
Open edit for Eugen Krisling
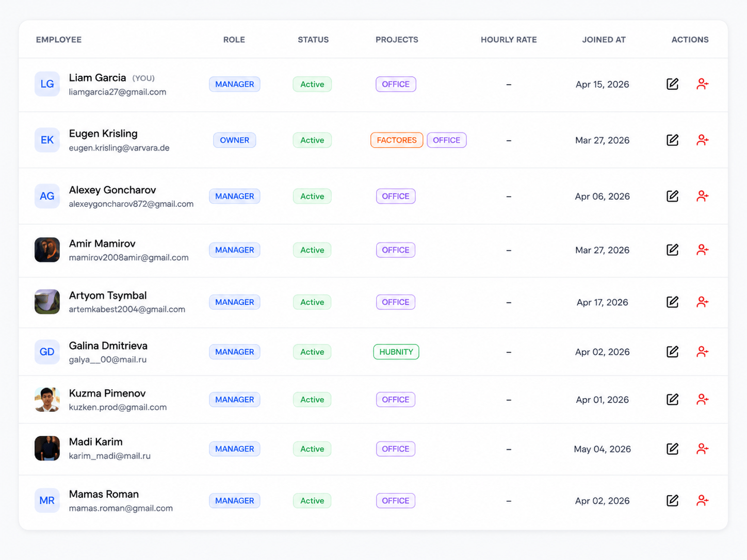[672, 140]
